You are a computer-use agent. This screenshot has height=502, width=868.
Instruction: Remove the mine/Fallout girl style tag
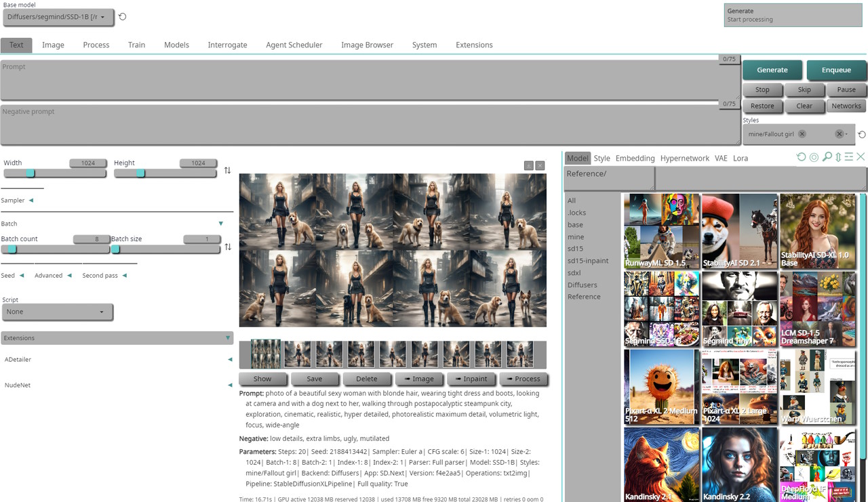tap(802, 134)
